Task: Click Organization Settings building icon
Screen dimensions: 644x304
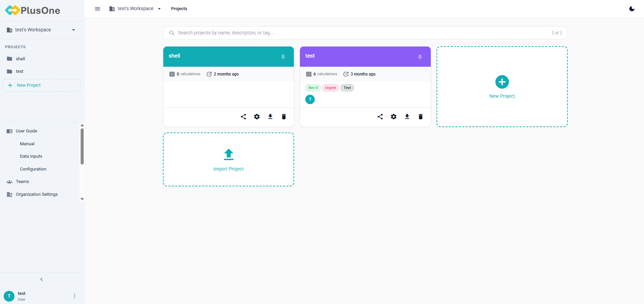Action: [x=9, y=194]
